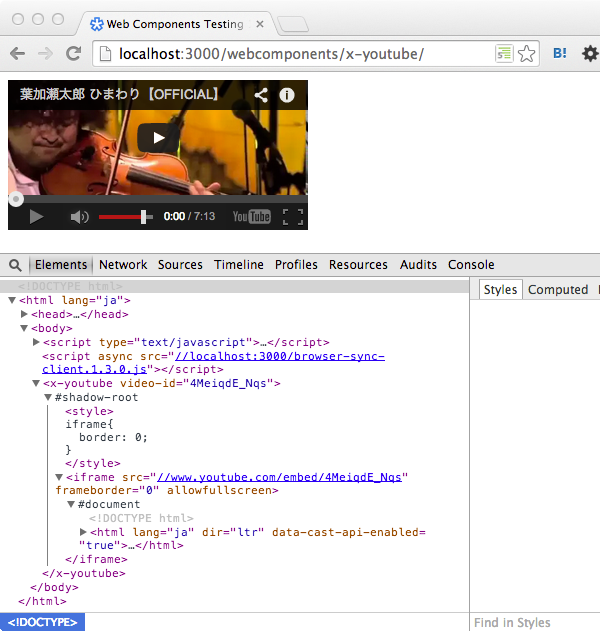Open a new browser tab
Image resolution: width=600 pixels, height=631 pixels.
pyautogui.click(x=293, y=24)
